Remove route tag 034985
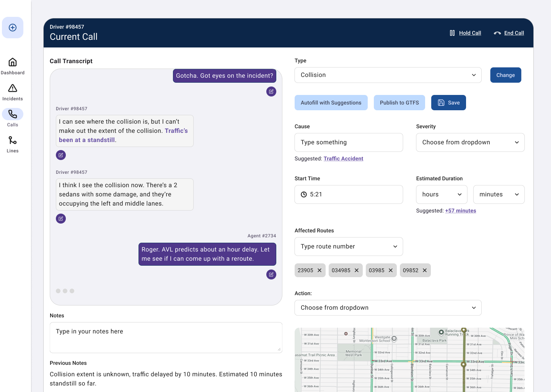 tap(357, 270)
